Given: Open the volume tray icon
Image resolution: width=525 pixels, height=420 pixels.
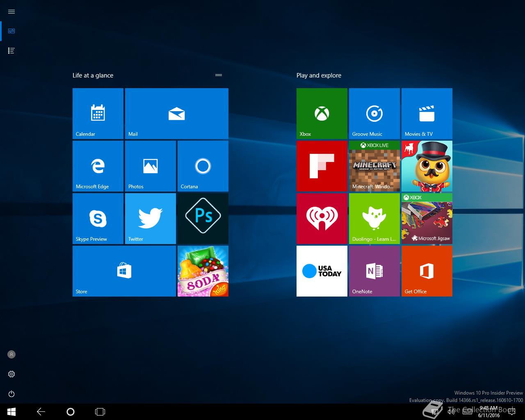Looking at the screenshot, I should tap(451, 412).
